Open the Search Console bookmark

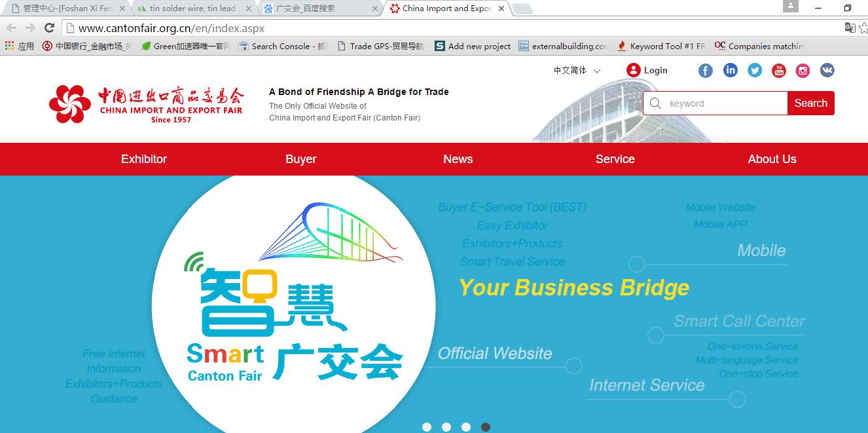pyautogui.click(x=283, y=46)
